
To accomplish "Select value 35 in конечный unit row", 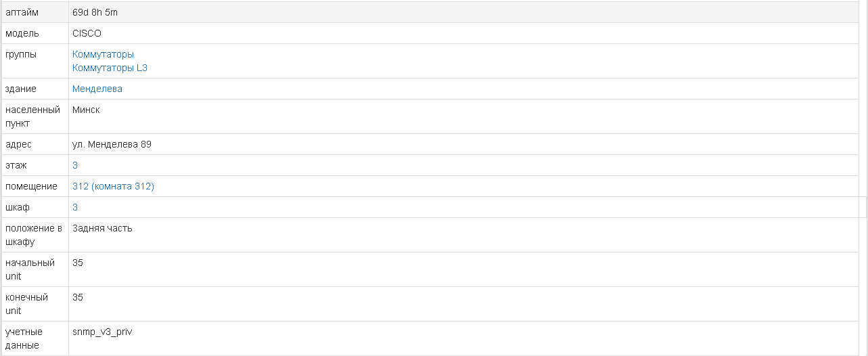I will point(78,297).
